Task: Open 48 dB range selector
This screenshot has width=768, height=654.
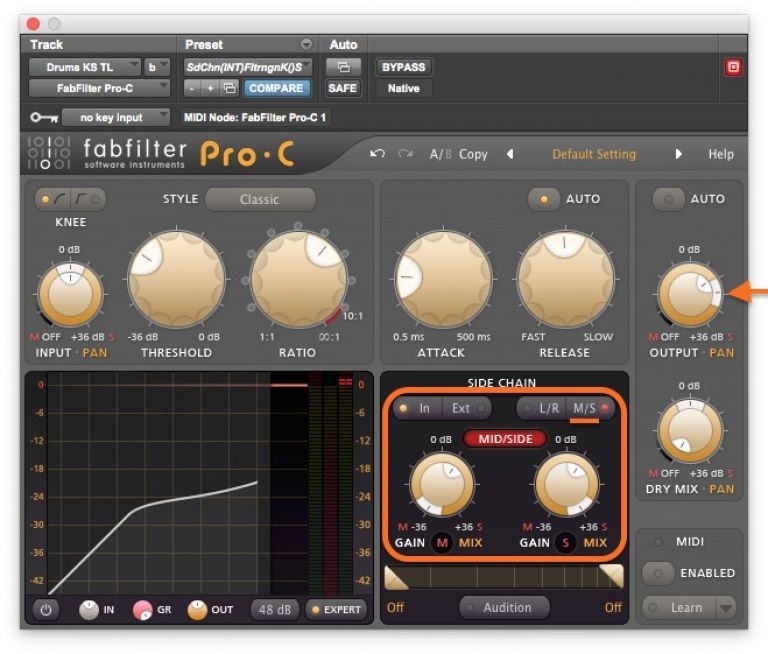Action: [x=275, y=610]
